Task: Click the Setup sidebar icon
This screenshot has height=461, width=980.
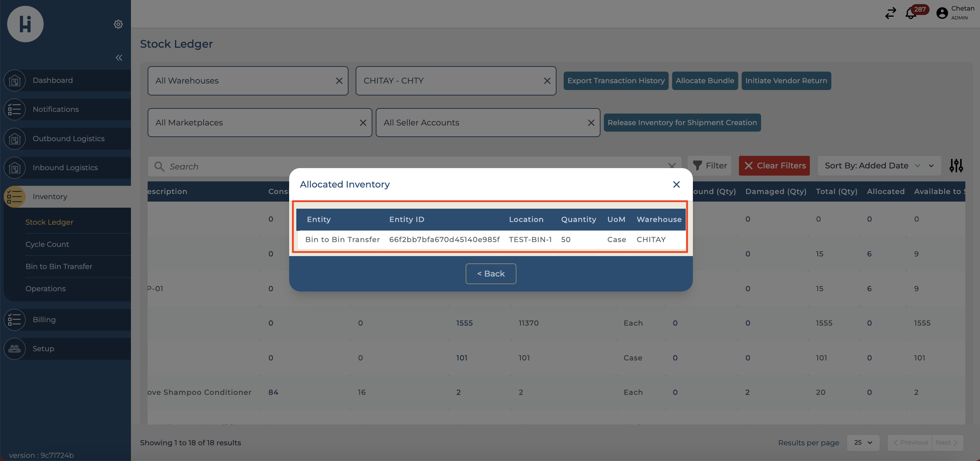Action: (x=14, y=349)
